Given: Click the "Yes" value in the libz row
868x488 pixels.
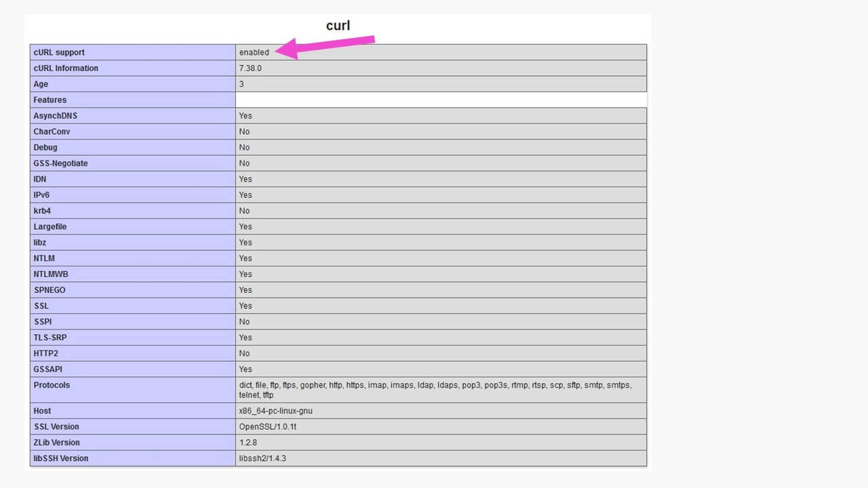Looking at the screenshot, I should [x=245, y=243].
